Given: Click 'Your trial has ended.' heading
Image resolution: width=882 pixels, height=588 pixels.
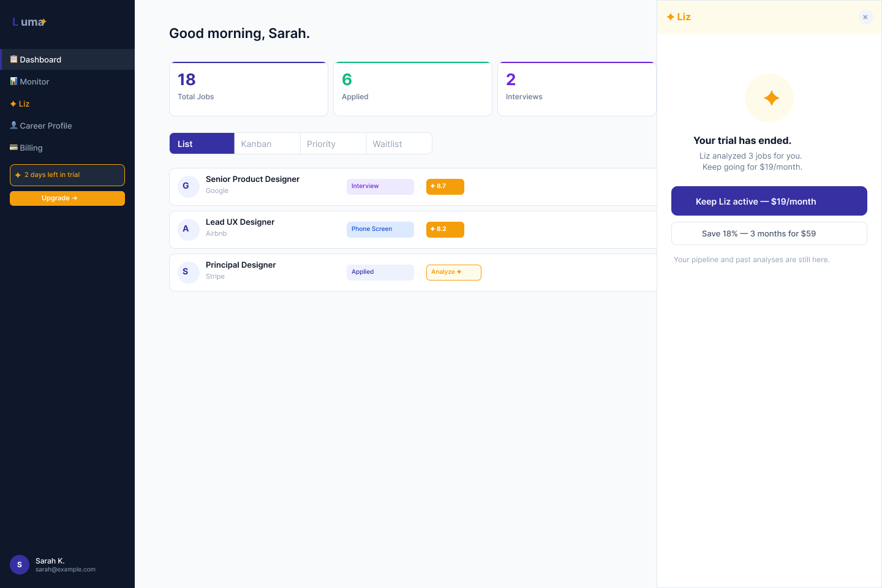Looking at the screenshot, I should coord(742,141).
